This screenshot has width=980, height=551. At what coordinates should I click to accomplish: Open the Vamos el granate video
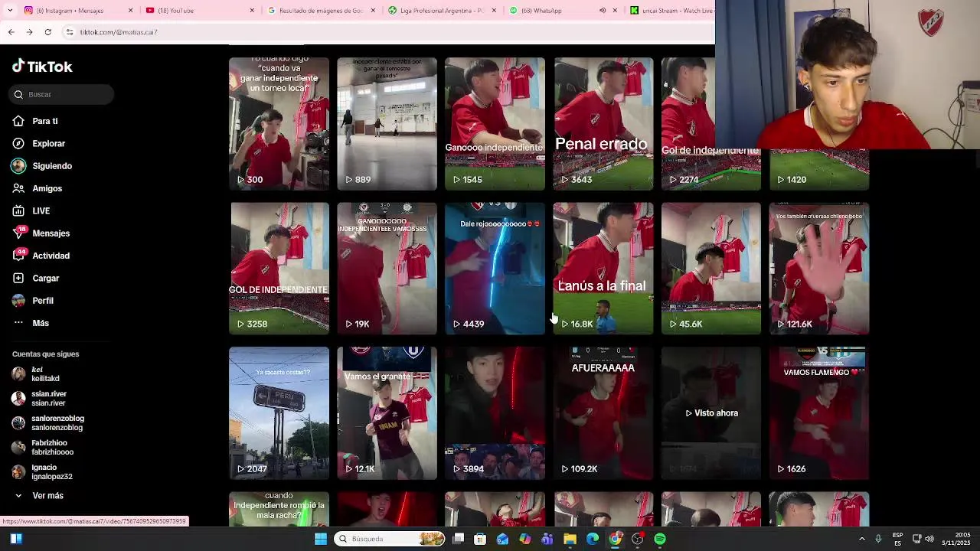pos(387,413)
